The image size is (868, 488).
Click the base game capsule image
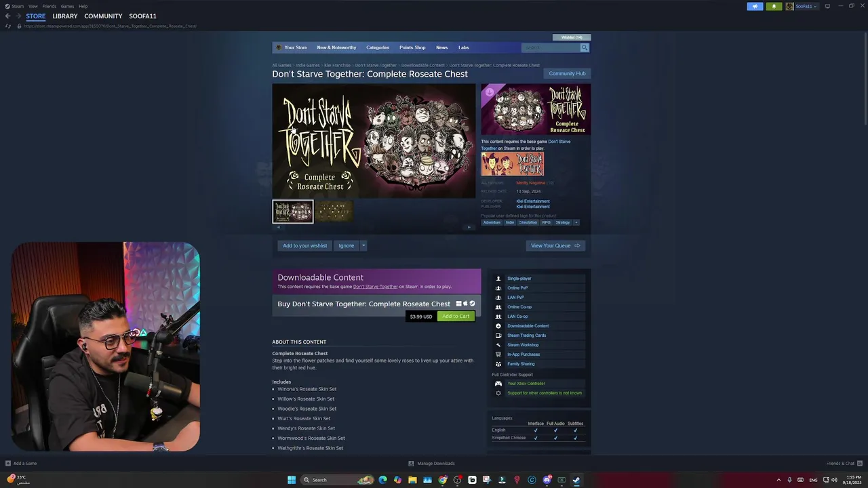[513, 164]
